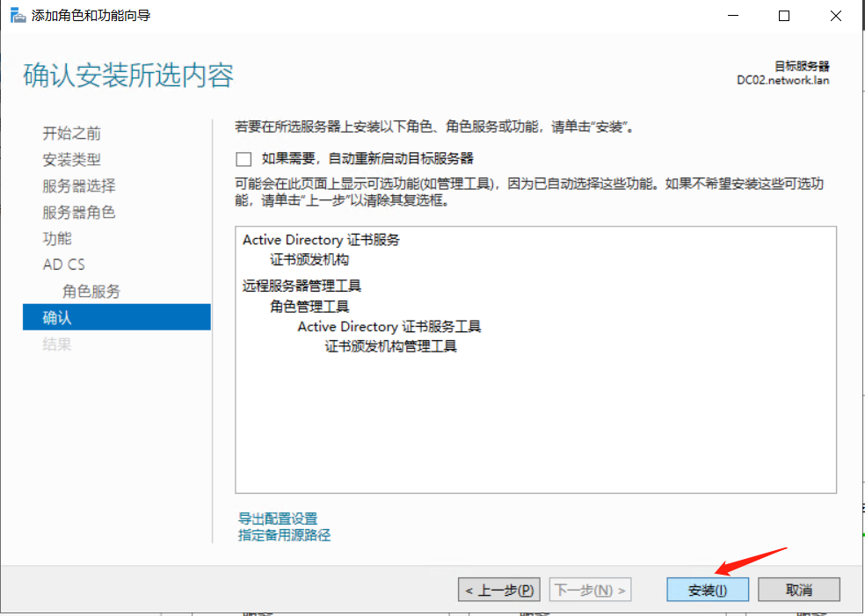Click the 导出配置设置 link

click(278, 518)
